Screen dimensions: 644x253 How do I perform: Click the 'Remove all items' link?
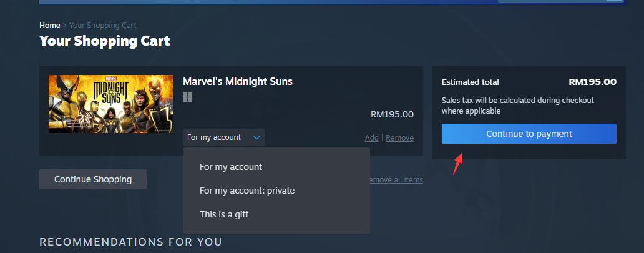(396, 180)
